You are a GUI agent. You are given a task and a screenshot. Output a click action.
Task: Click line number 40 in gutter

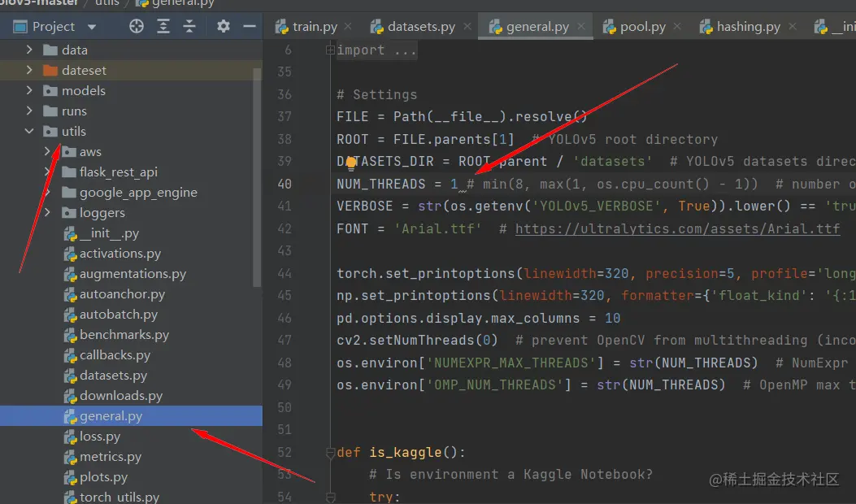click(285, 184)
